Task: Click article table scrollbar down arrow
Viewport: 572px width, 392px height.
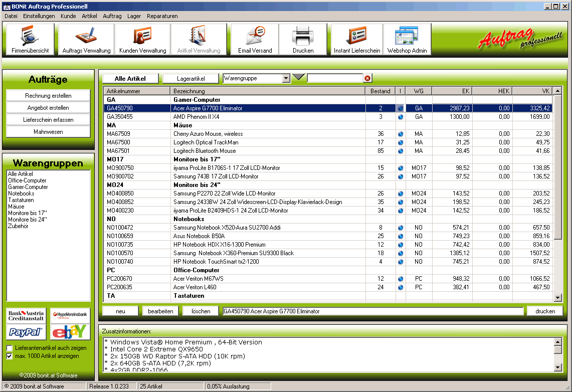Action: click(x=557, y=298)
